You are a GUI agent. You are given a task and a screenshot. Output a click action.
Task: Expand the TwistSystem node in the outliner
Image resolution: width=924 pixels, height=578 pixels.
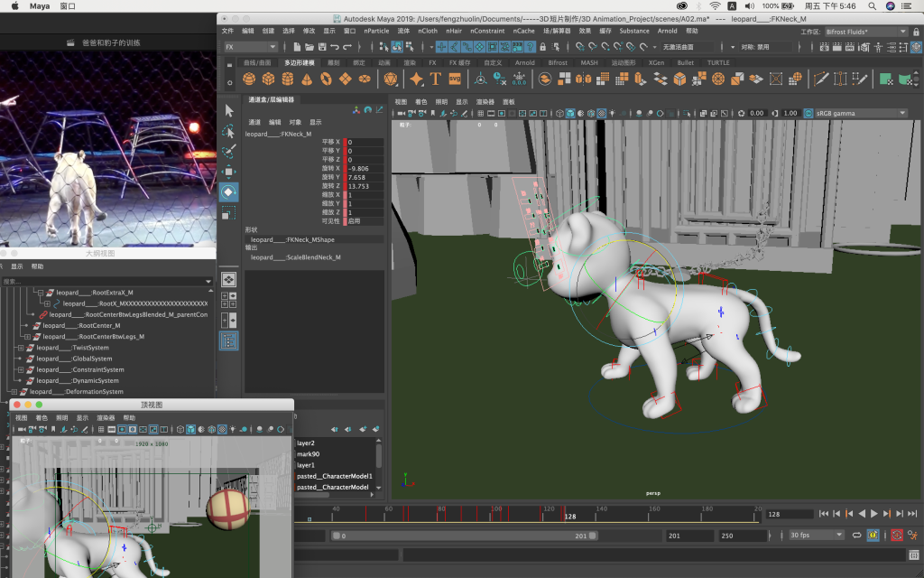coord(21,348)
